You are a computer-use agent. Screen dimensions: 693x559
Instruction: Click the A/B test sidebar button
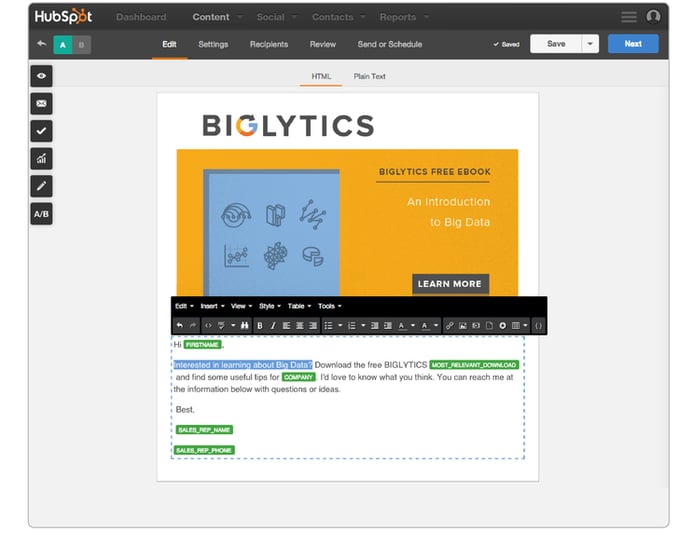click(x=41, y=214)
